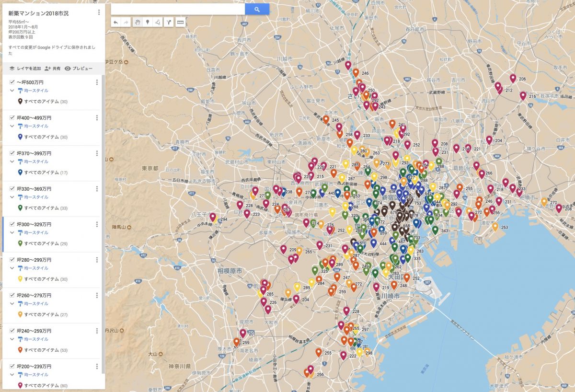
Task: Uncheck the 坪300〜329万円 layer checkbox
Action: pos(12,224)
